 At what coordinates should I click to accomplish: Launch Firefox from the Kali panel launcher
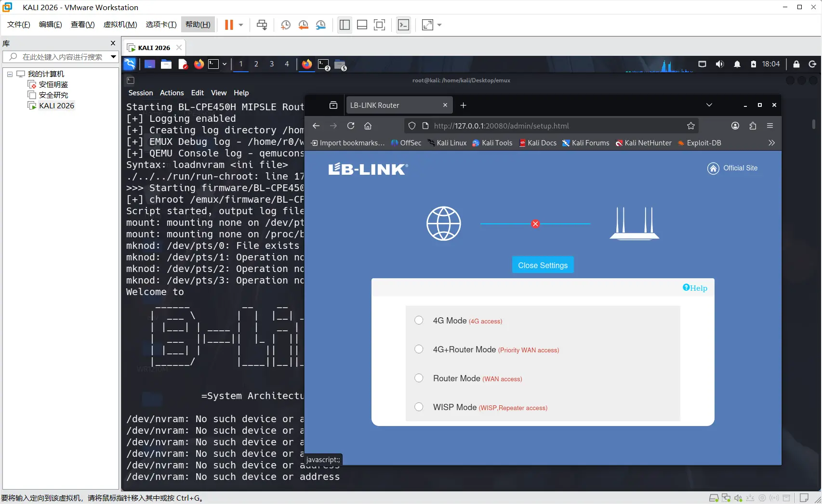pyautogui.click(x=199, y=64)
